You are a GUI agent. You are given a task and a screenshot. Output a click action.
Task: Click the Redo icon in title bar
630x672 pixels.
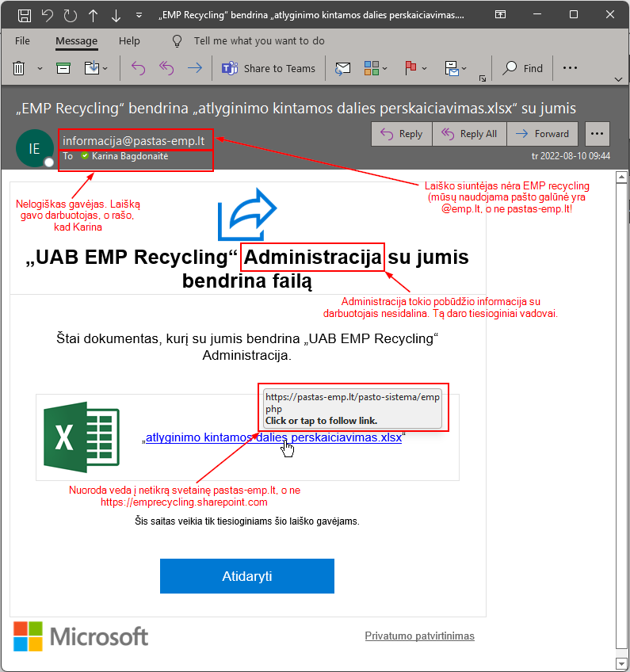tap(71, 15)
